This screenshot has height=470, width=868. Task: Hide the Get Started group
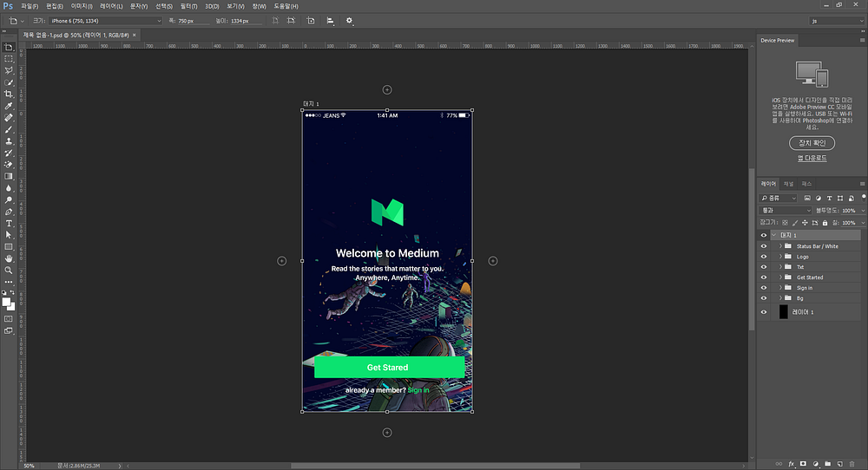tap(763, 277)
